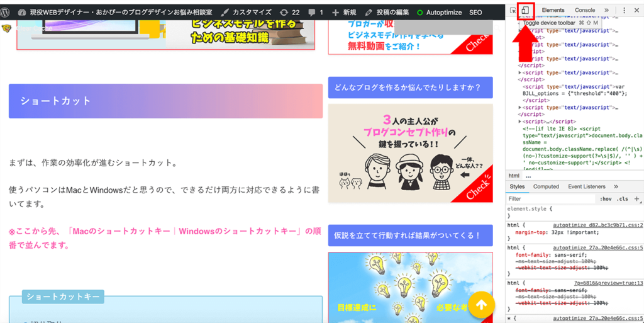The image size is (644, 323).
Task: Click the 新規 plus menu item
Action: point(344,13)
